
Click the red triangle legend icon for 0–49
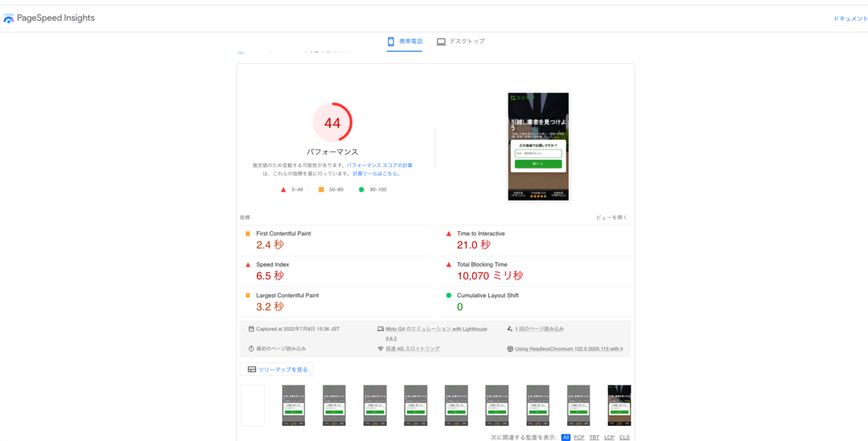tap(284, 189)
